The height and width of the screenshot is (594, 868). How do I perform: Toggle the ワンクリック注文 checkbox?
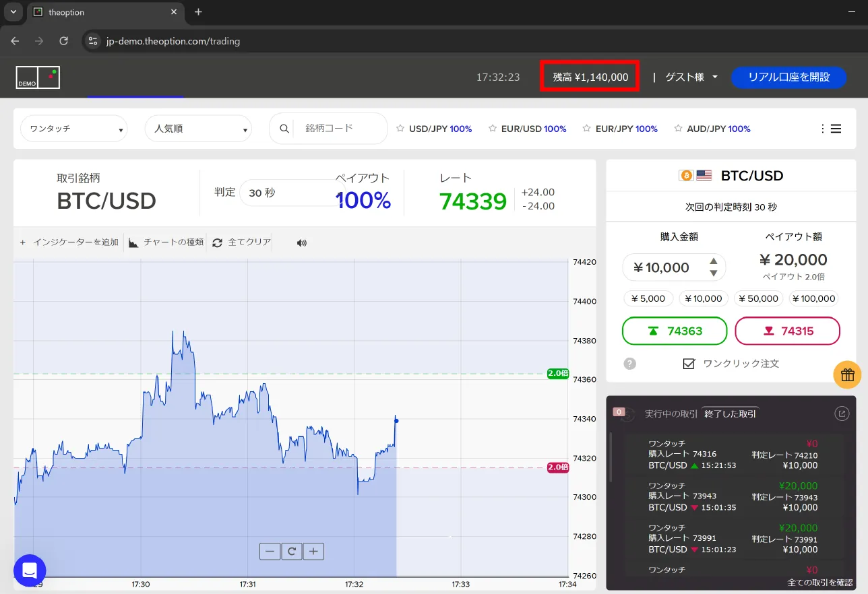tap(689, 364)
